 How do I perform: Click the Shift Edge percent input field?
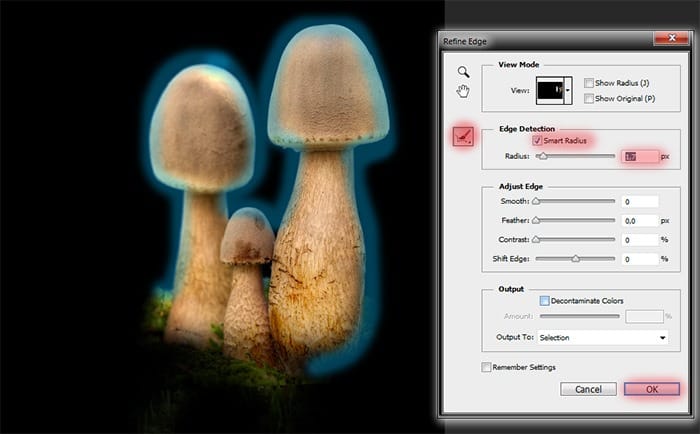click(x=638, y=259)
